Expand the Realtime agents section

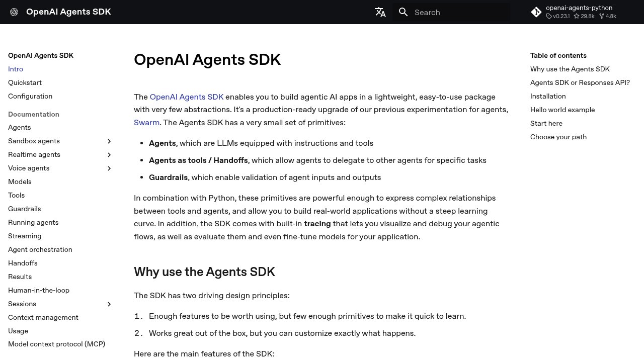(109, 155)
